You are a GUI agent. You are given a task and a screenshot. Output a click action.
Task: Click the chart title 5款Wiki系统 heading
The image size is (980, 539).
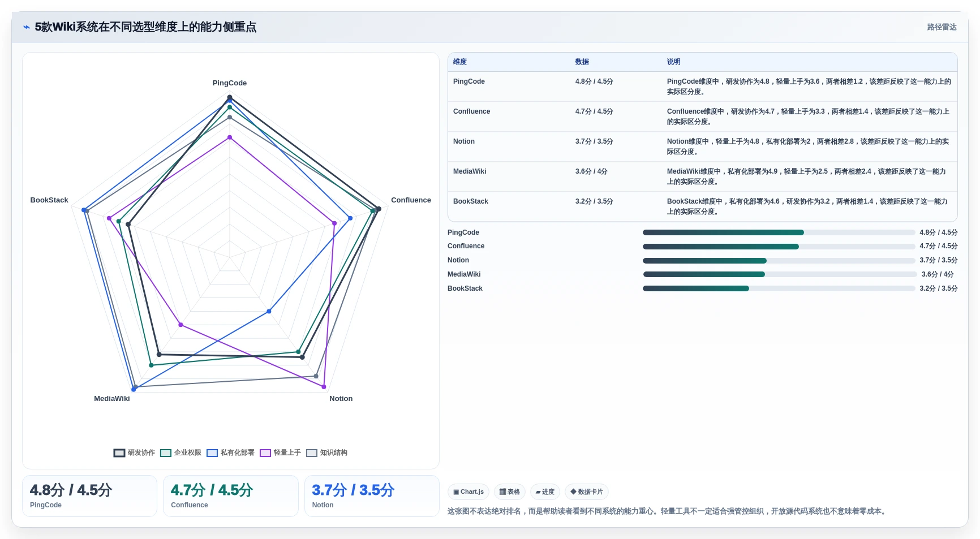pos(145,27)
